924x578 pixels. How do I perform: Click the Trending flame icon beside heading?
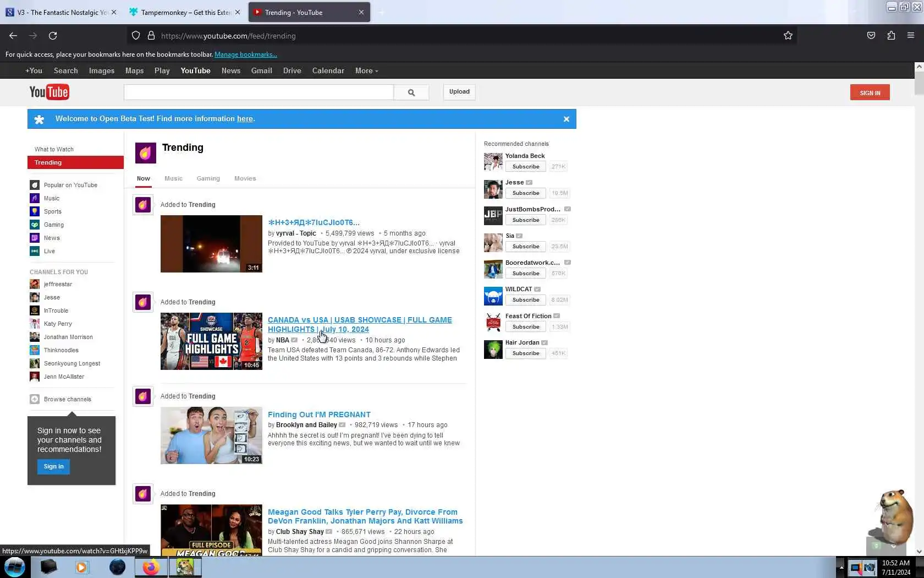pos(146,153)
